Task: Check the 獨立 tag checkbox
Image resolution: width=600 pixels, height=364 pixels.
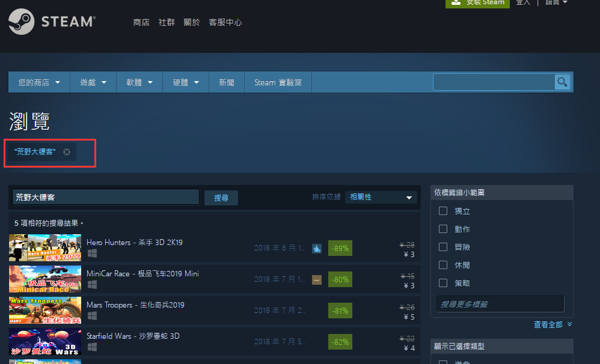Action: click(x=443, y=211)
